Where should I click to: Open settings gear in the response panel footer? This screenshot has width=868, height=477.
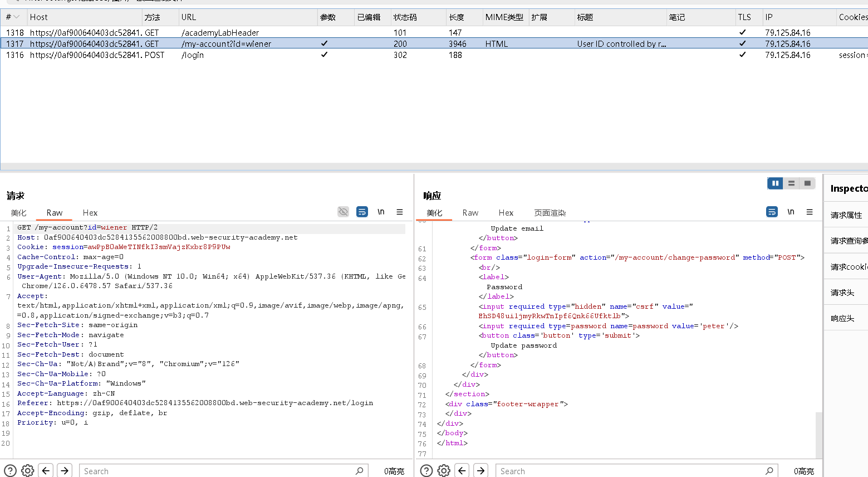[444, 471]
